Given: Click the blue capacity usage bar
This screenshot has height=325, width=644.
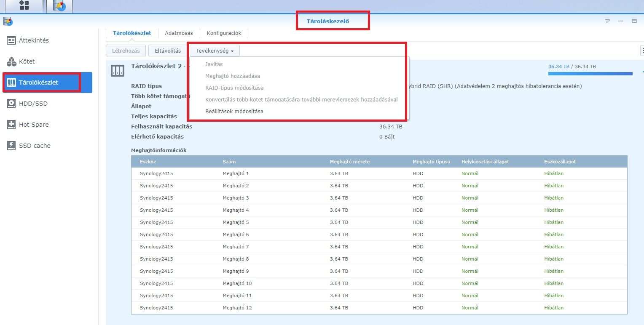Looking at the screenshot, I should point(590,74).
